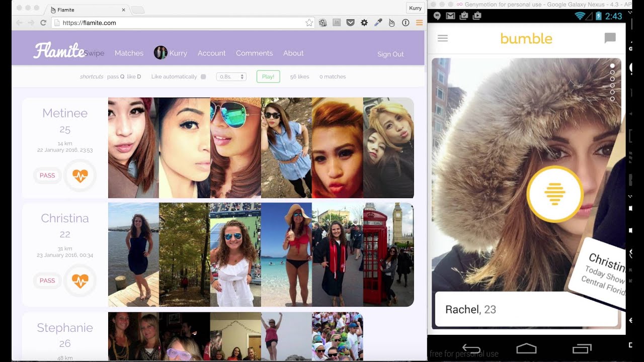Viewport: 644px width, 362px height.
Task: Click the name "Stephanie"
Action: point(65,328)
